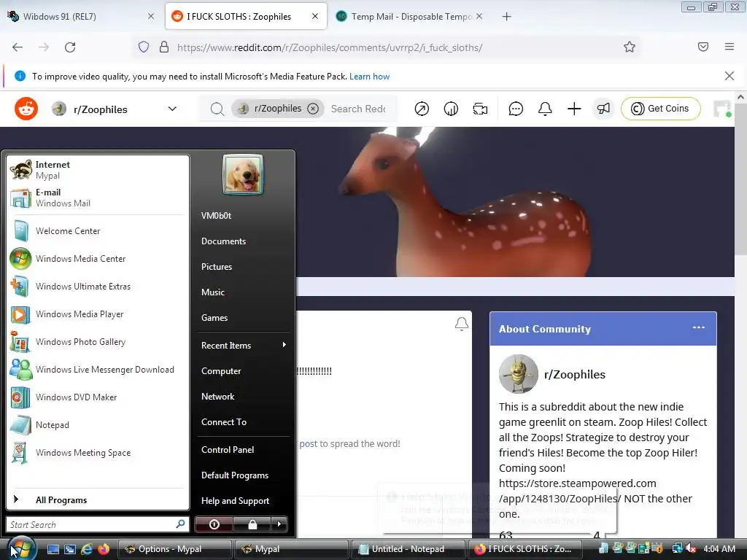Go back using the browser back arrow
Image resolution: width=747 pixels, height=560 pixels.
[x=18, y=47]
